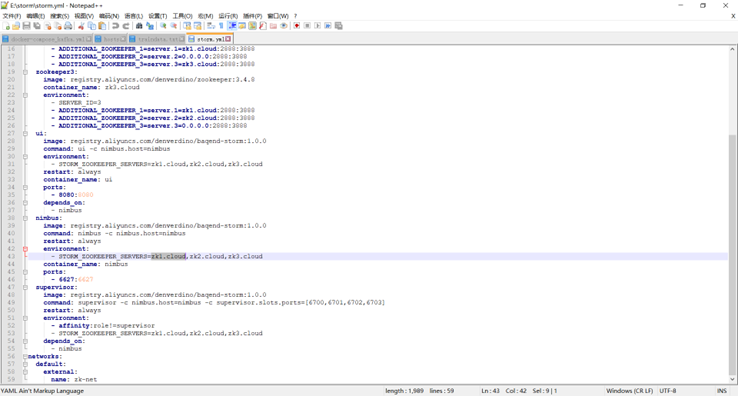Screen dimensions: 738x396
Task: Click the Undo arrow icon
Action: [115, 26]
